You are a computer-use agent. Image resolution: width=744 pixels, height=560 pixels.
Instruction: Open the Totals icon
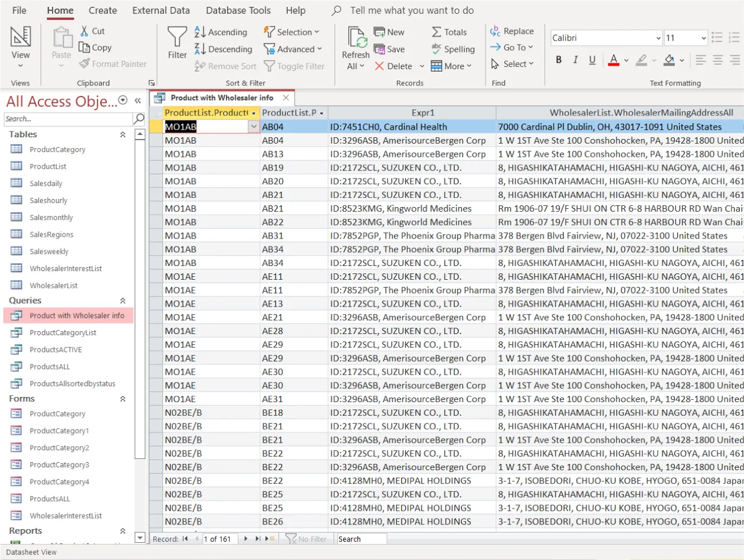437,31
